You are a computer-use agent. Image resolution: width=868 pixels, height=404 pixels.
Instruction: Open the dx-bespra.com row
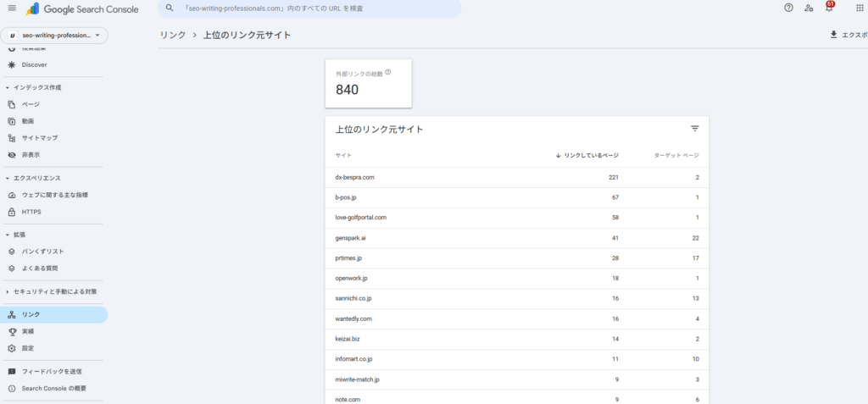click(517, 178)
